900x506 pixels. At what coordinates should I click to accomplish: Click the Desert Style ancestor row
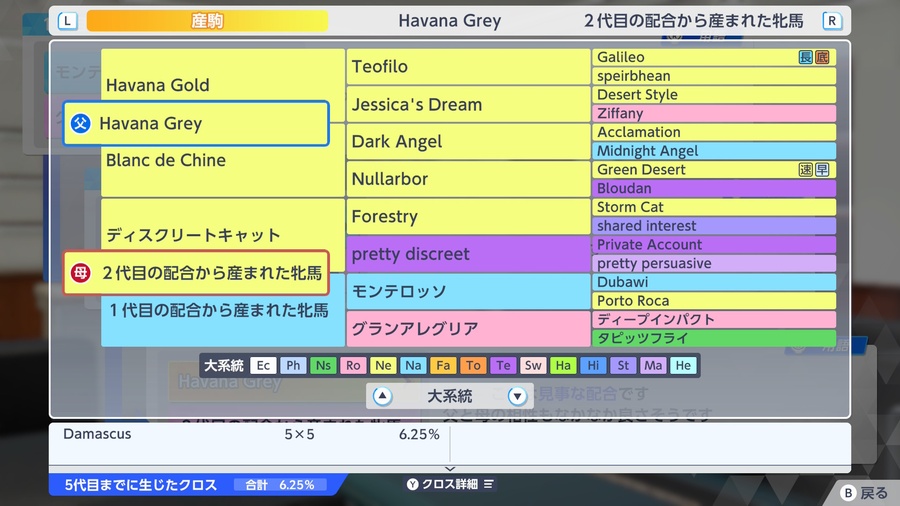coord(714,95)
